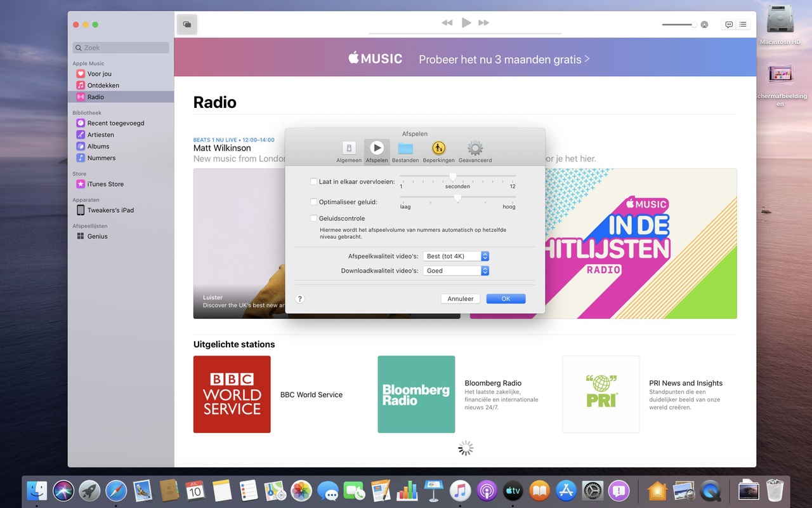
Task: Switch to the Bestanden preferences tab
Action: coord(405,152)
